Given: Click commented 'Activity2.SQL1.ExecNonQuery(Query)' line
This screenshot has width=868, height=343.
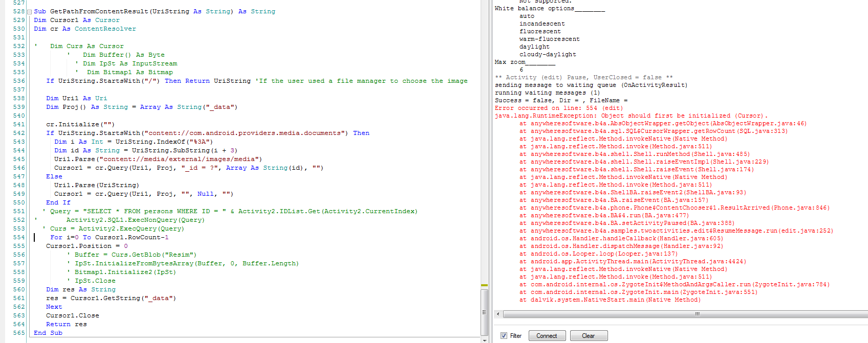Looking at the screenshot, I should click(120, 220).
